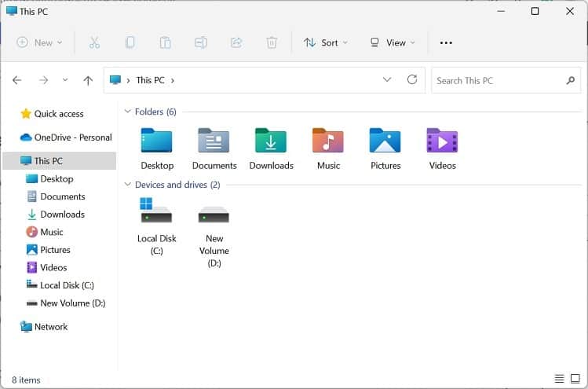Click the Delete trash can icon
Screen dimensions: 588x389
272,42
